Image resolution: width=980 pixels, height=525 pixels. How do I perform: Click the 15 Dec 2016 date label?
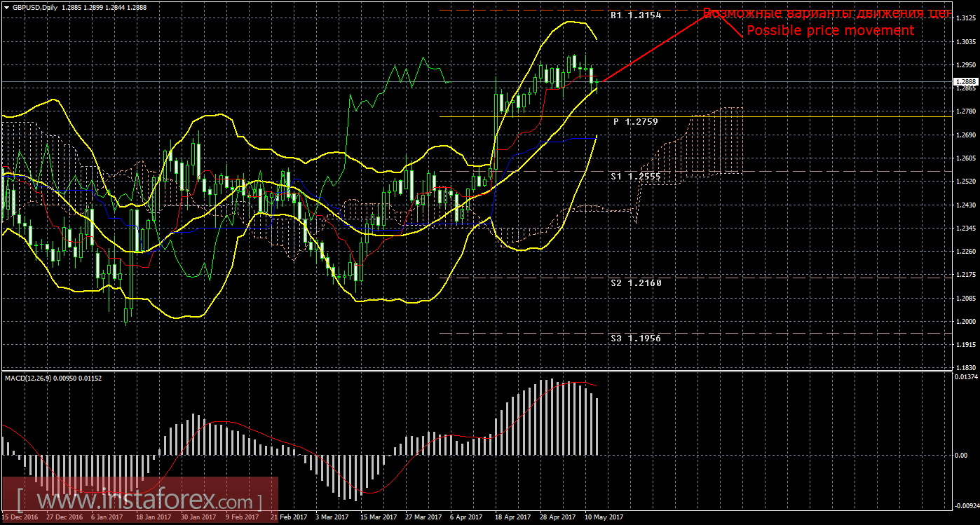pyautogui.click(x=19, y=516)
